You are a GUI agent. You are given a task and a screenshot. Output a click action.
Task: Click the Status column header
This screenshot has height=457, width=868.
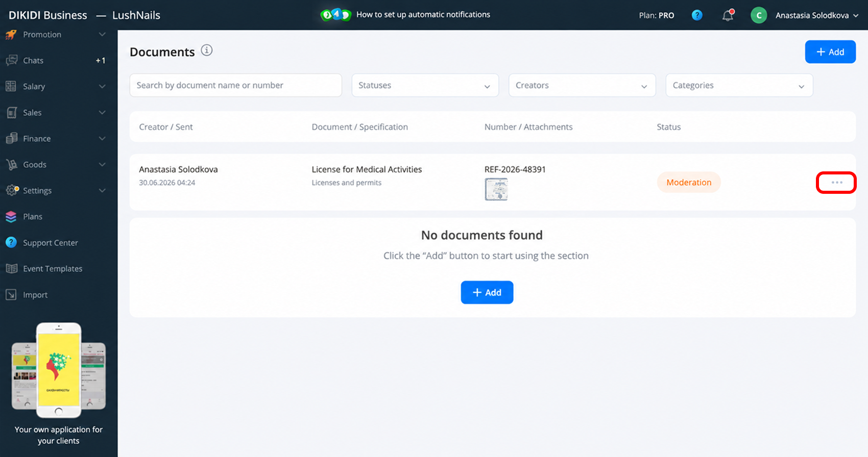pos(669,127)
